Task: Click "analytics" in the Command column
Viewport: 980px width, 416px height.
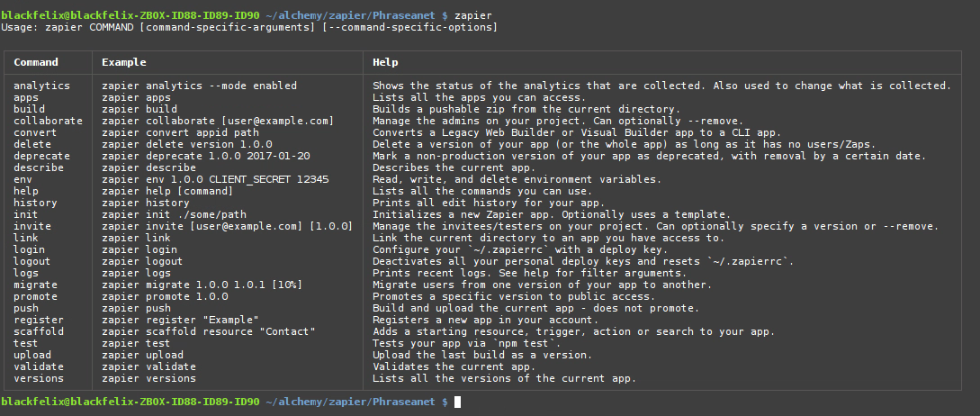Action: pos(41,86)
